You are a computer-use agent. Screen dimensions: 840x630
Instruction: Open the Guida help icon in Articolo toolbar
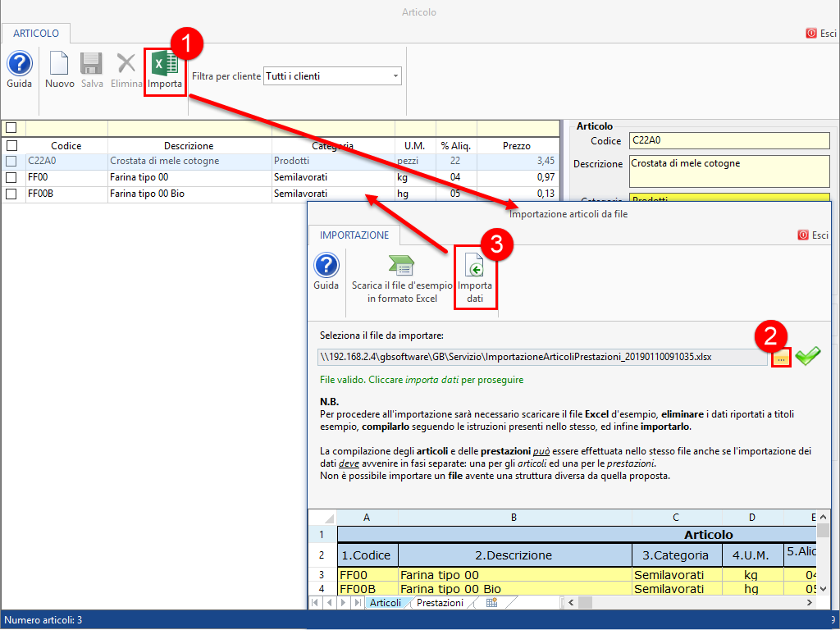tap(20, 64)
